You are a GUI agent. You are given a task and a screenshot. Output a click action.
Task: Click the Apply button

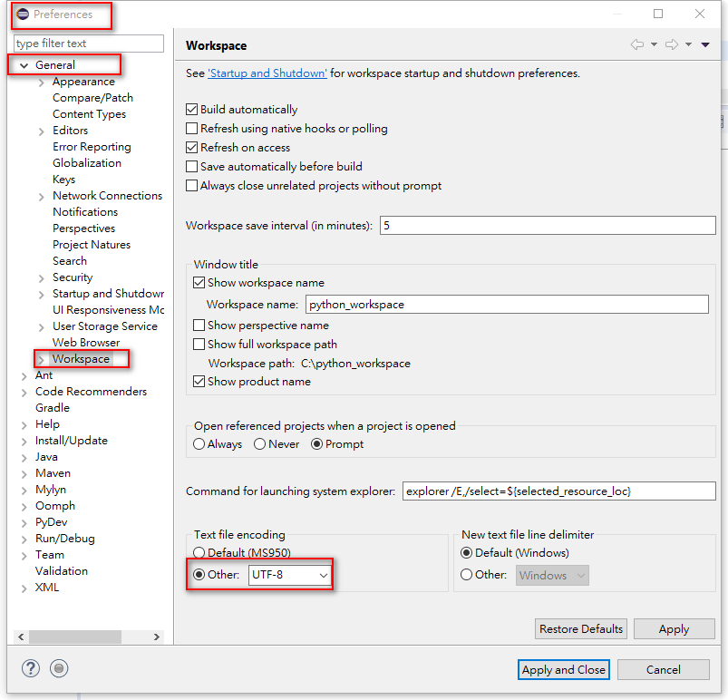point(674,629)
